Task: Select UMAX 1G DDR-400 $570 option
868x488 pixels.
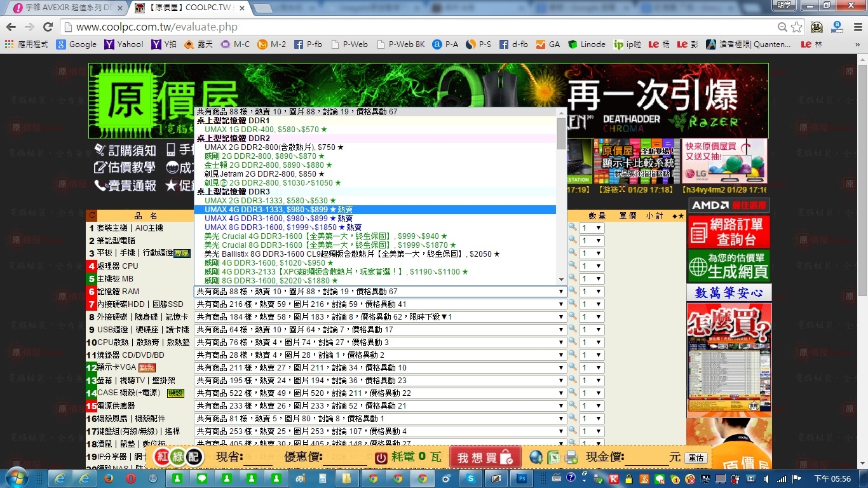Action: 375,130
